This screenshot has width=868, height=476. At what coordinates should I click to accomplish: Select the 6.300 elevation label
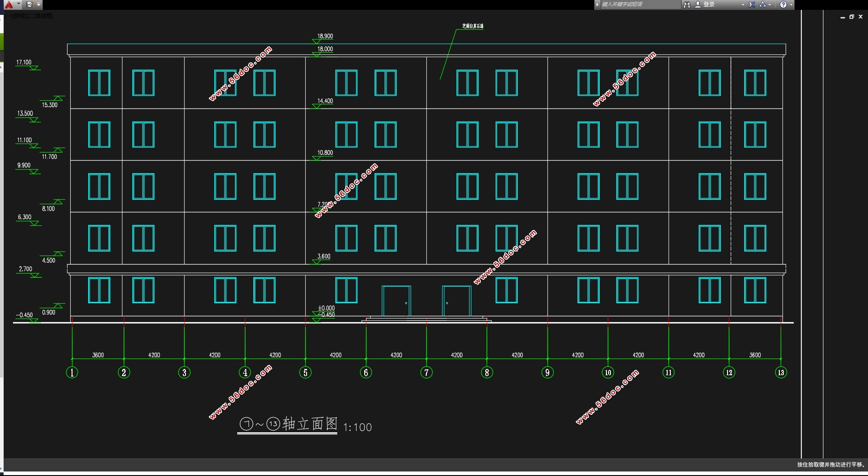pyautogui.click(x=25, y=217)
